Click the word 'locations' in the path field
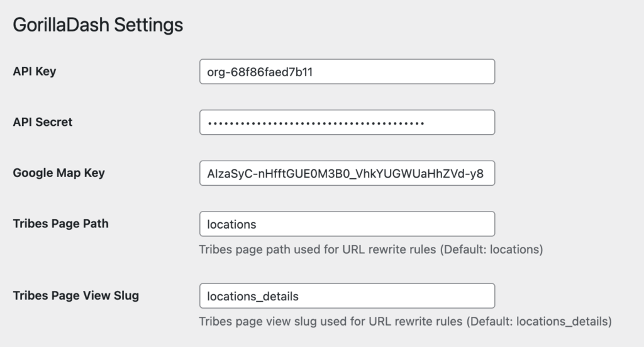The image size is (644, 347). coord(231,224)
